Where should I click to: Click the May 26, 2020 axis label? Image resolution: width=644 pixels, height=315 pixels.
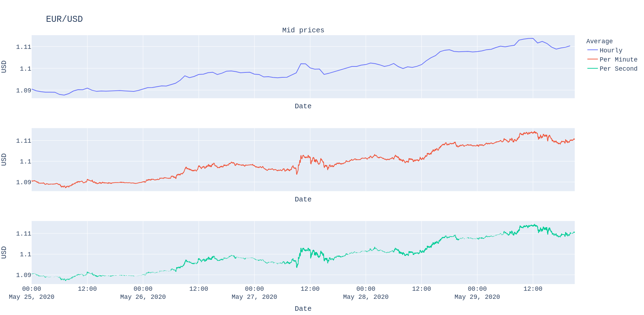[x=143, y=297]
